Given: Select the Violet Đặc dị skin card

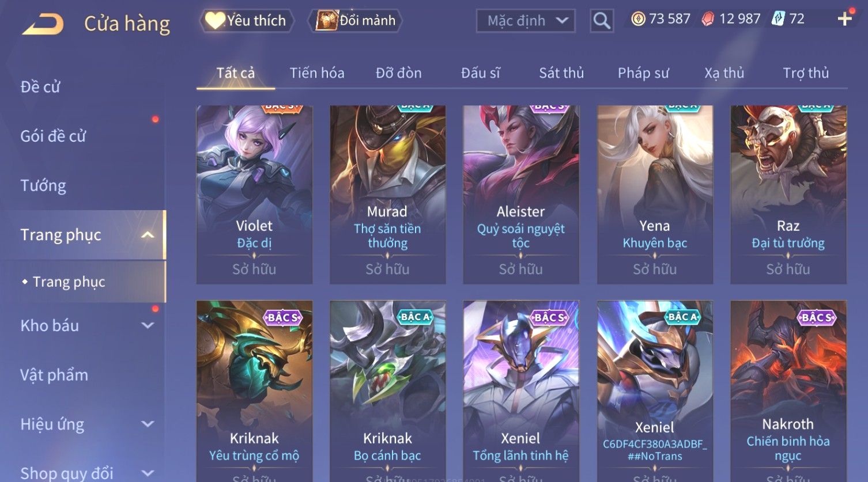Looking at the screenshot, I should (254, 195).
